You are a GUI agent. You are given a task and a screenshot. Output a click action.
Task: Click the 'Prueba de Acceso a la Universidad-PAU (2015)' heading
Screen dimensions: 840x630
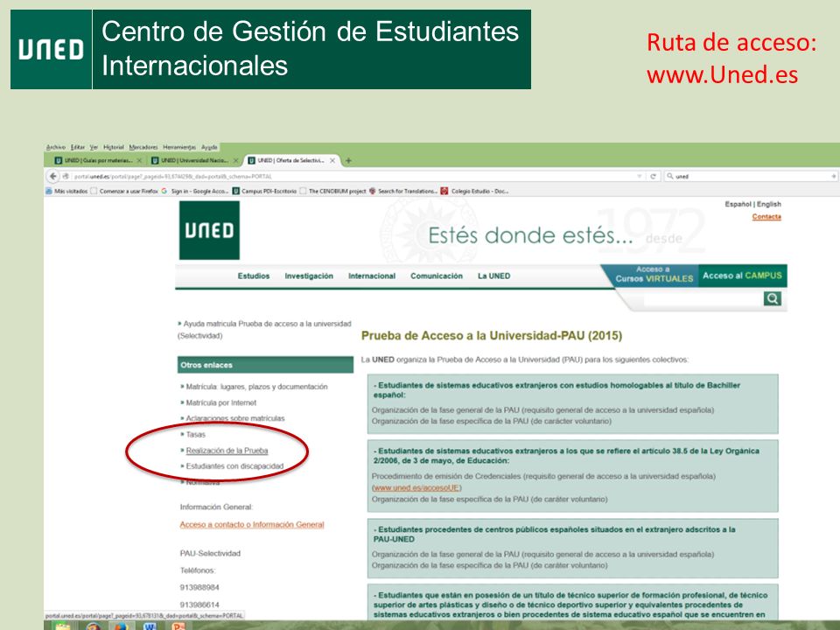(491, 336)
